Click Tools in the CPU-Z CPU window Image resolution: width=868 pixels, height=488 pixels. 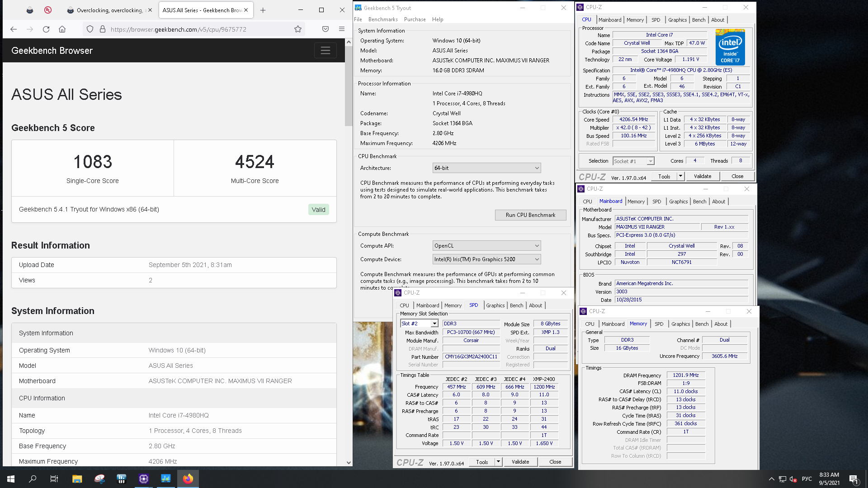pyautogui.click(x=664, y=176)
